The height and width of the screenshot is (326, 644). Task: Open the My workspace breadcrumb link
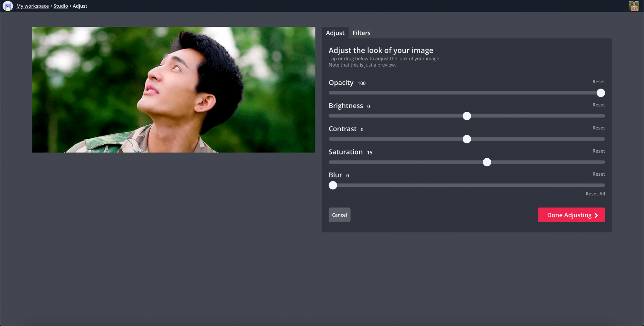[x=33, y=6]
